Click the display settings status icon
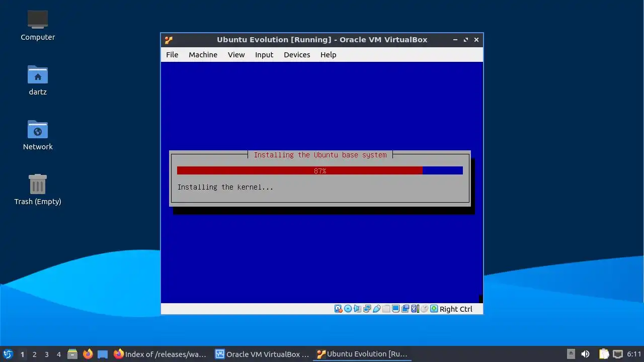The height and width of the screenshot is (362, 644). pos(396,309)
